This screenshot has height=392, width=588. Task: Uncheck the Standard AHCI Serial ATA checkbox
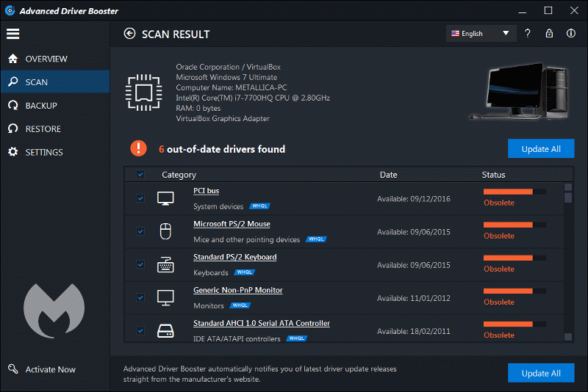point(140,330)
